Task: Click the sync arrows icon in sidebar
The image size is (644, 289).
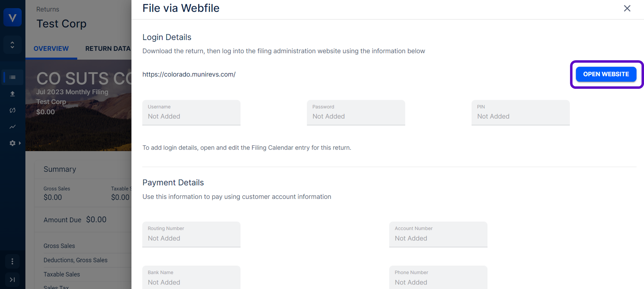Action: click(12, 110)
